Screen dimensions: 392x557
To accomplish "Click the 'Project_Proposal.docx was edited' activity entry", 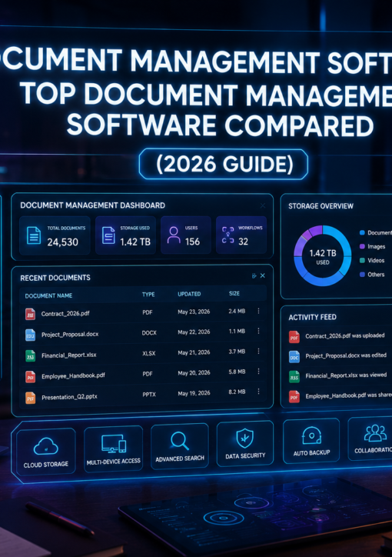I will coord(346,355).
